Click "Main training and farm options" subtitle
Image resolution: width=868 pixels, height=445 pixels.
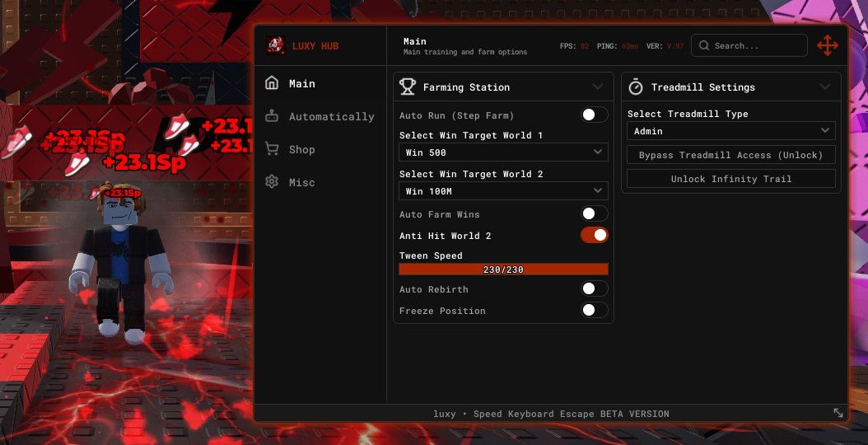pyautogui.click(x=465, y=52)
